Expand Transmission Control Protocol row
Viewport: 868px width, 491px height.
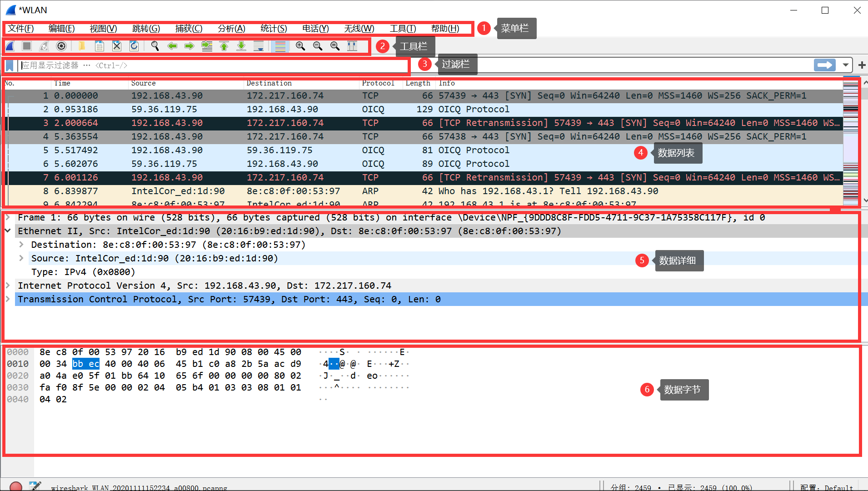pyautogui.click(x=8, y=299)
